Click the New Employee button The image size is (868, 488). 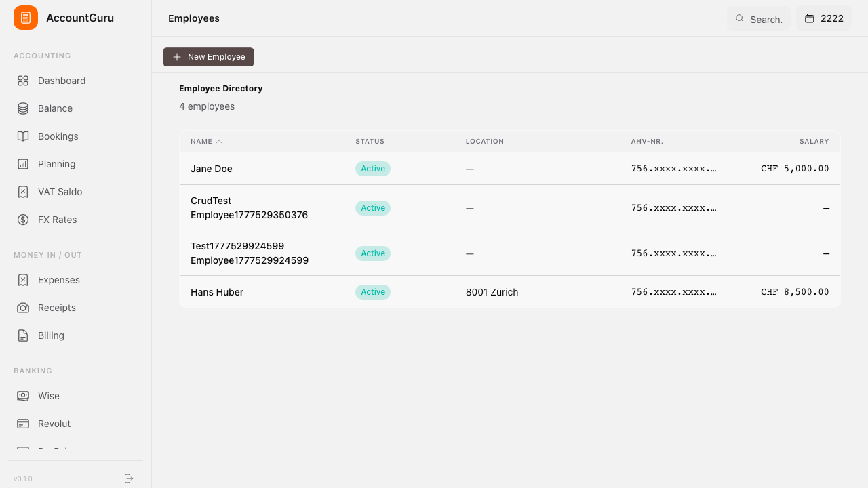pos(208,57)
